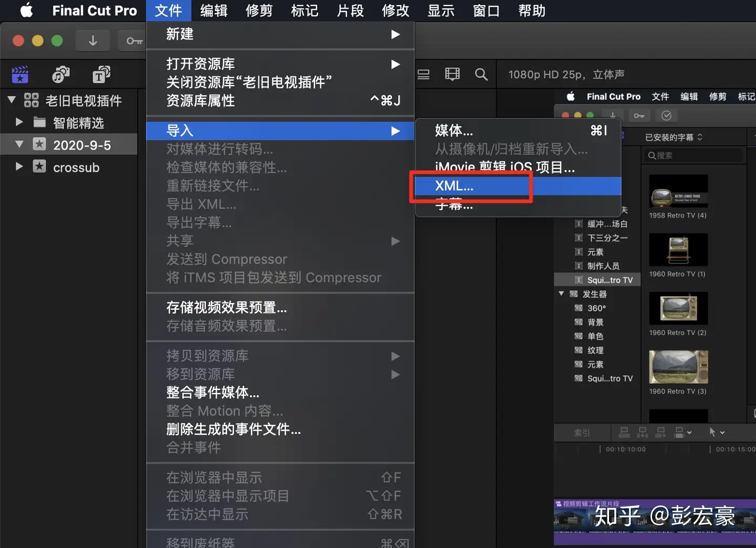This screenshot has width=756, height=548.
Task: Select the 2020-9-5 event row
Action: pyautogui.click(x=69, y=145)
